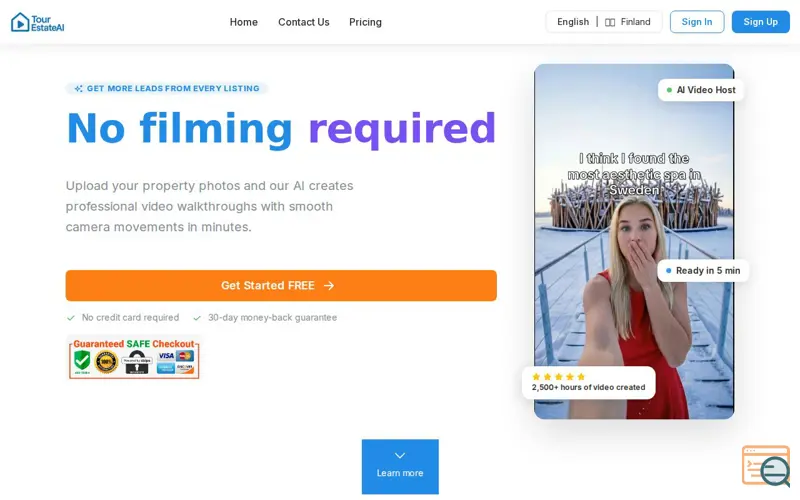Click the map icon beside Finland

click(x=610, y=22)
